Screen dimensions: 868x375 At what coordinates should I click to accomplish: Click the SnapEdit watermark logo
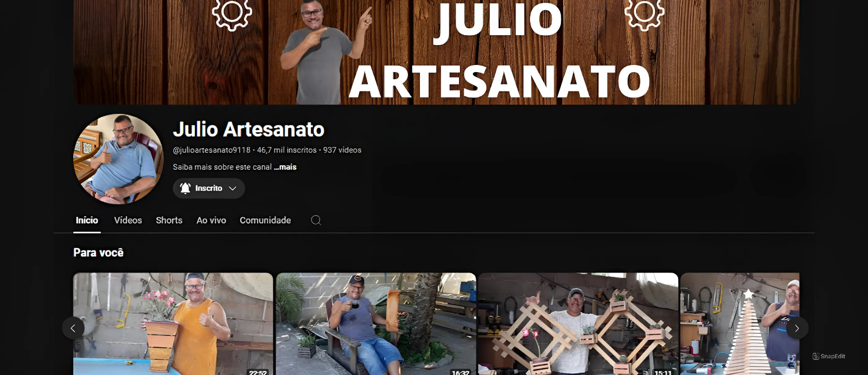coord(828,356)
